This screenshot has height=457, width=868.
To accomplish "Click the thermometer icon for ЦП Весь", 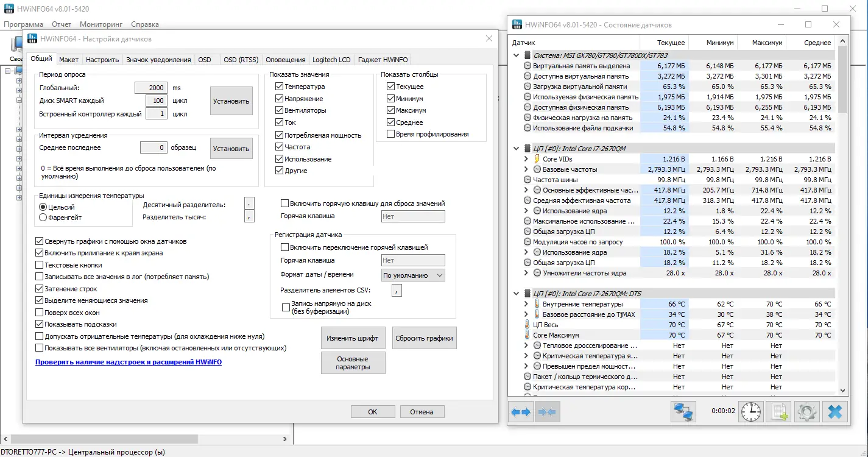I will tap(528, 325).
